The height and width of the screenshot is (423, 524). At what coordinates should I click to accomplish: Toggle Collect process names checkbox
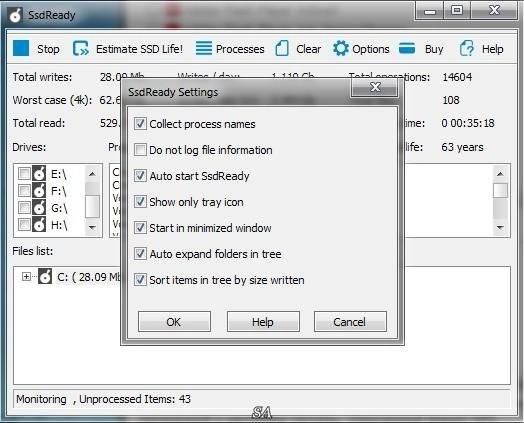(140, 124)
